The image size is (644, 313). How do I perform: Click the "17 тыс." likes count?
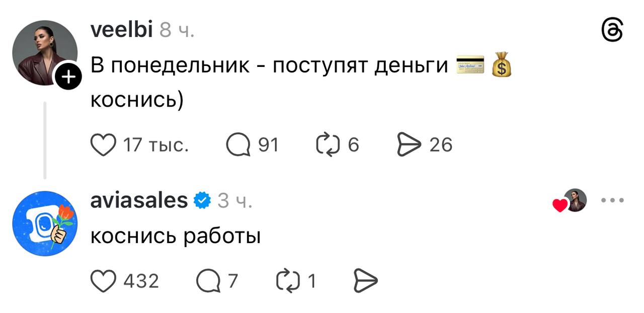(156, 145)
